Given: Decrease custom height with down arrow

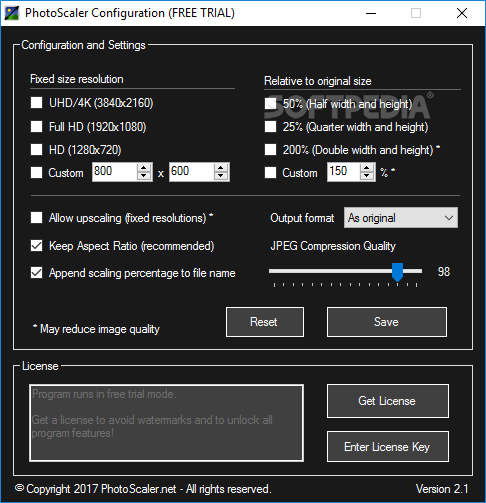Looking at the screenshot, I should (221, 176).
